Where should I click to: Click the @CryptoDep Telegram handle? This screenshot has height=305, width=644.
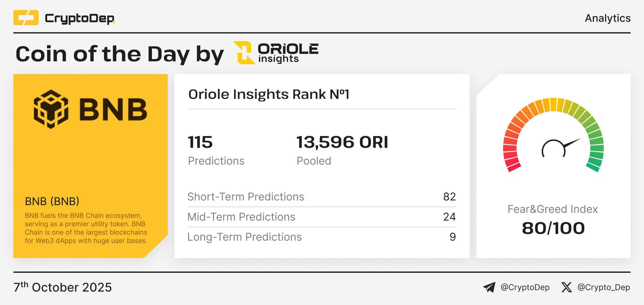(525, 287)
